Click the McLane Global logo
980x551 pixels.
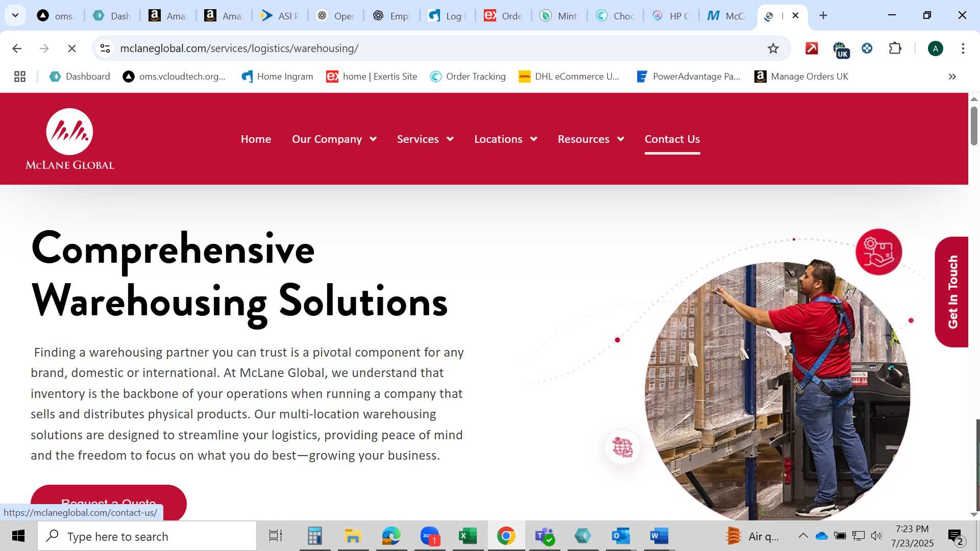70,139
